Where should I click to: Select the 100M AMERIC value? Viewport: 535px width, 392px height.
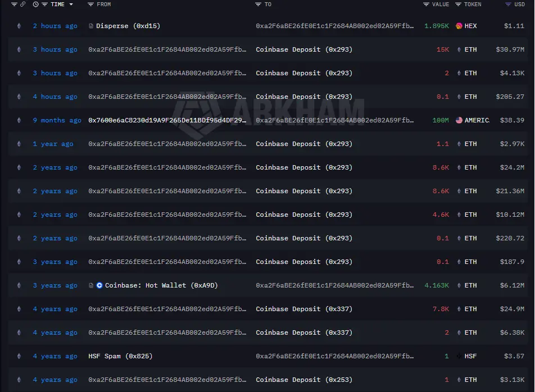tap(441, 120)
